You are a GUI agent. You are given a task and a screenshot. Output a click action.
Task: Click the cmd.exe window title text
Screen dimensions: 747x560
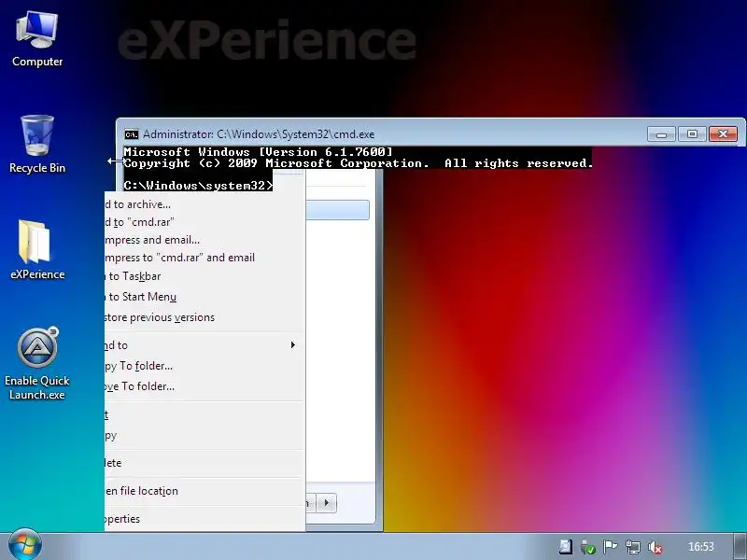tap(259, 134)
